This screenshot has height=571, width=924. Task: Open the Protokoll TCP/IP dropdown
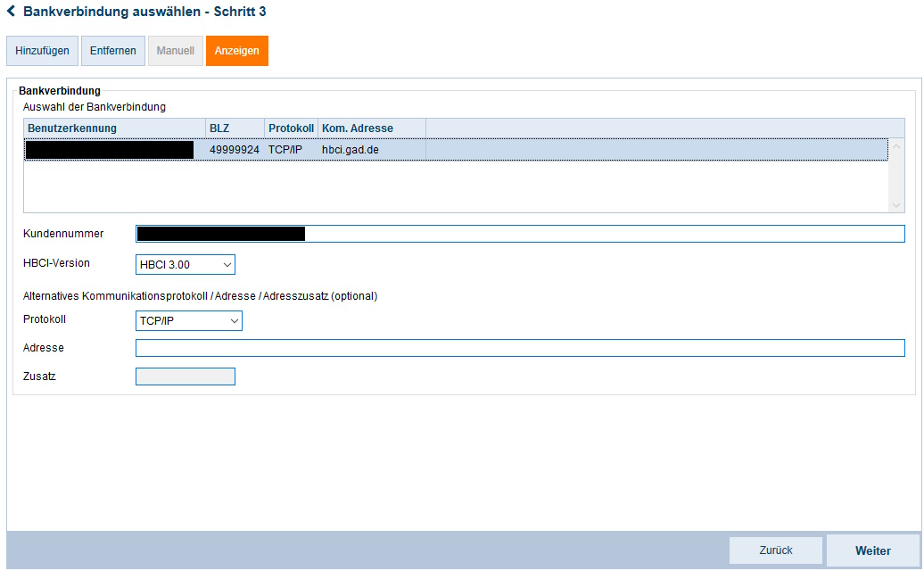189,320
